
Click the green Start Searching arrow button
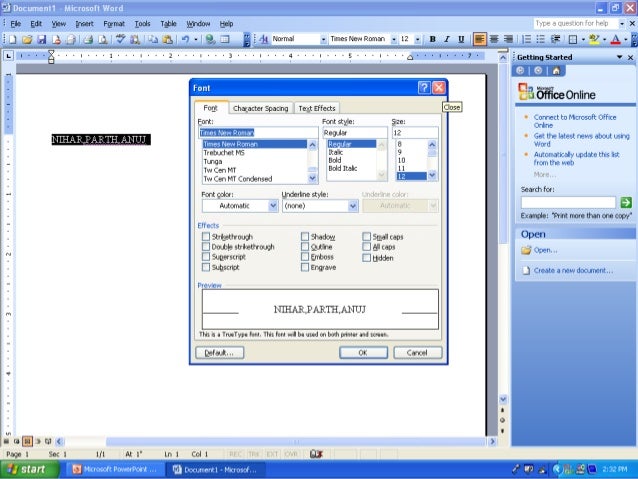626,202
